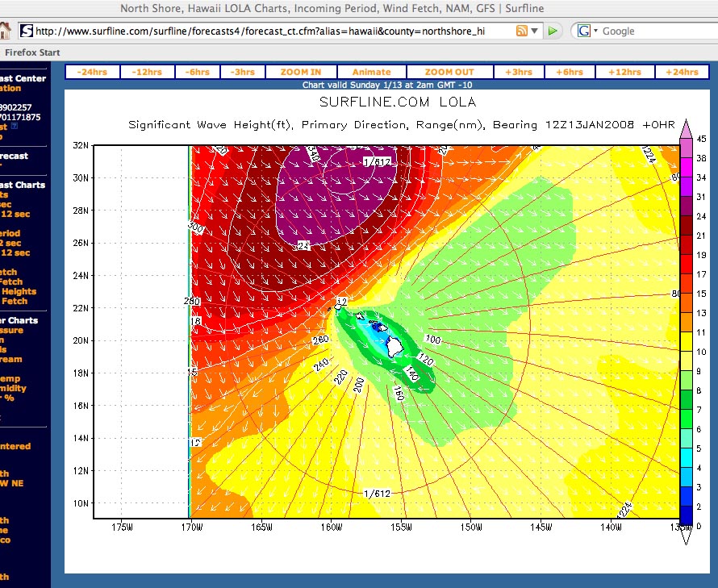This screenshot has width=718, height=588.
Task: Click the -3hrs chart button
Action: pyautogui.click(x=242, y=72)
